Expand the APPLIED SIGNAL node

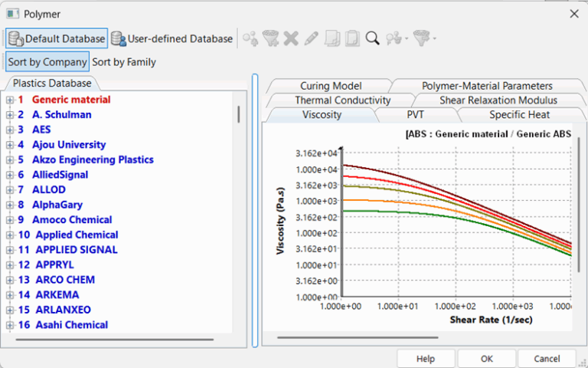tap(10, 250)
